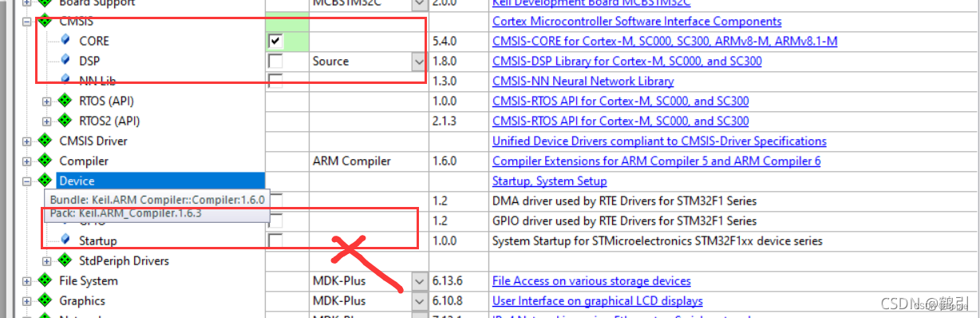Screen dimensions: 980x318
Task: Select the Startup row label
Action: tap(97, 240)
